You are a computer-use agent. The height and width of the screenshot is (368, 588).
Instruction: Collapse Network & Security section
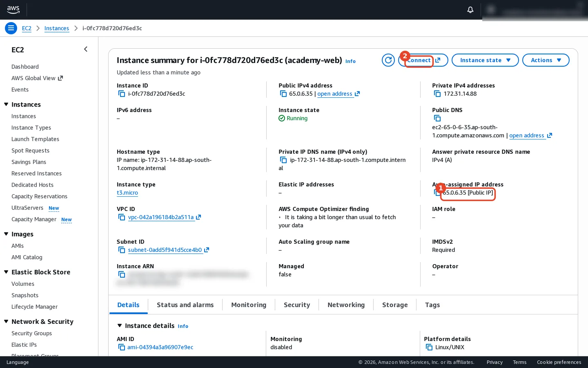point(6,321)
